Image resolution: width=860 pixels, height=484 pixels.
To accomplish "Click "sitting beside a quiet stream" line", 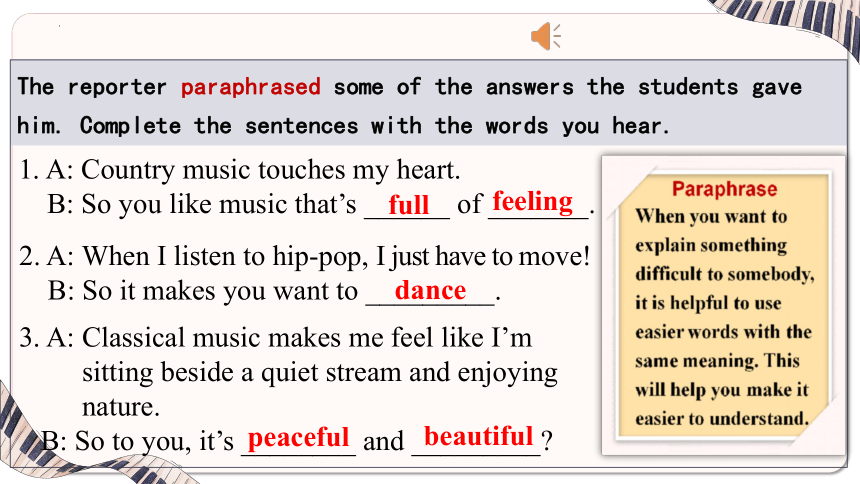I will [320, 373].
